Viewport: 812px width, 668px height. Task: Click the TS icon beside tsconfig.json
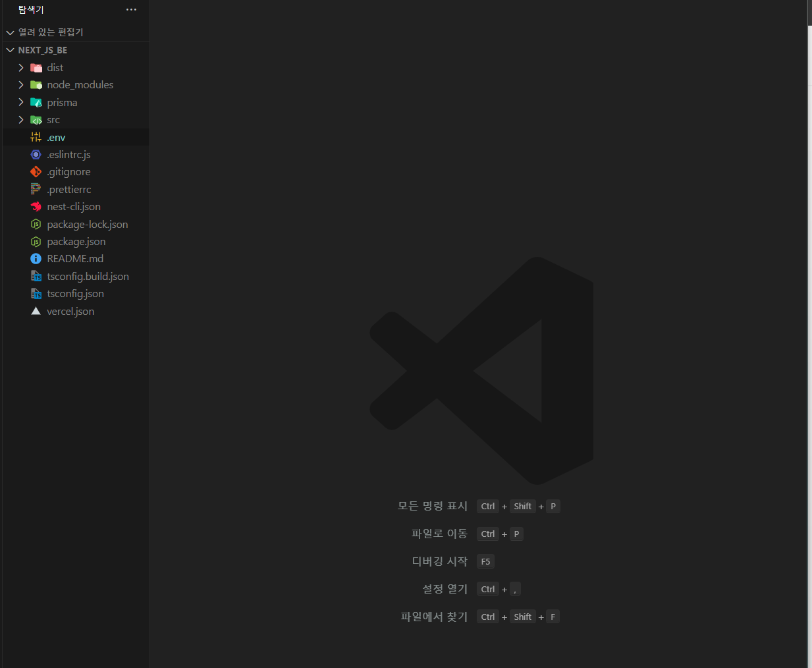[36, 294]
